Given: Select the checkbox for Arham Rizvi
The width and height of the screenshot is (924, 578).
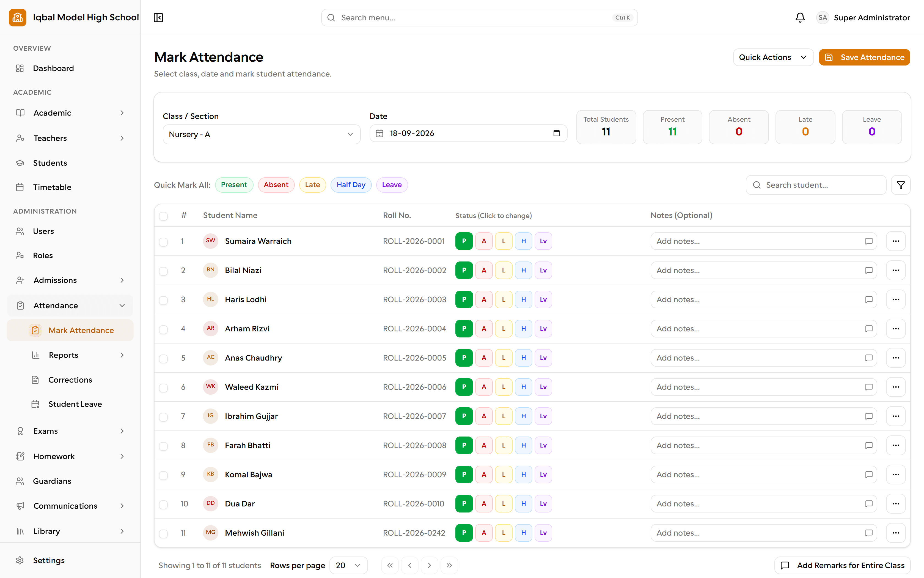Looking at the screenshot, I should (163, 329).
